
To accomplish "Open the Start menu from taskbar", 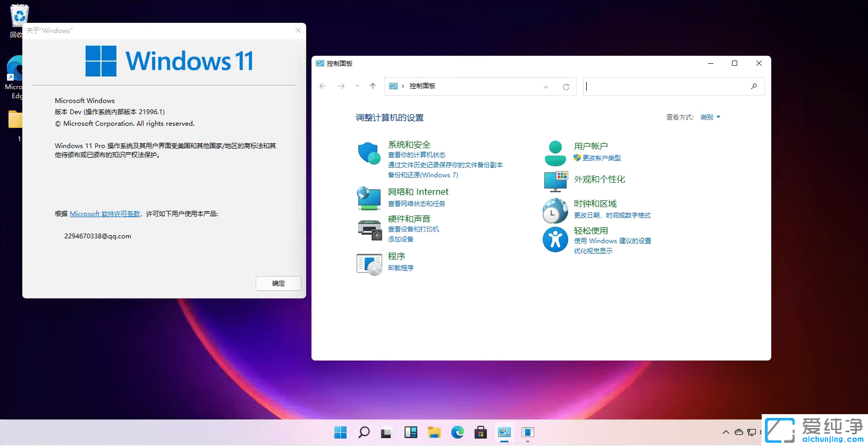I will pyautogui.click(x=340, y=432).
